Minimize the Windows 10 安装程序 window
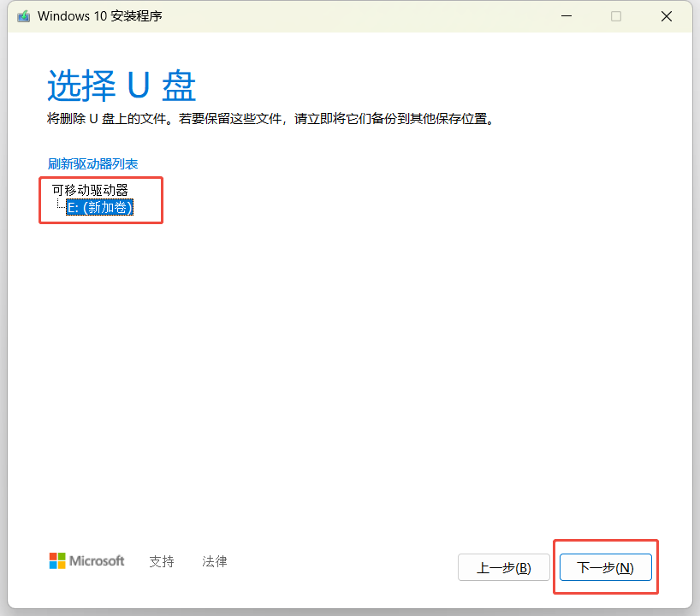The width and height of the screenshot is (700, 616). pyautogui.click(x=566, y=16)
